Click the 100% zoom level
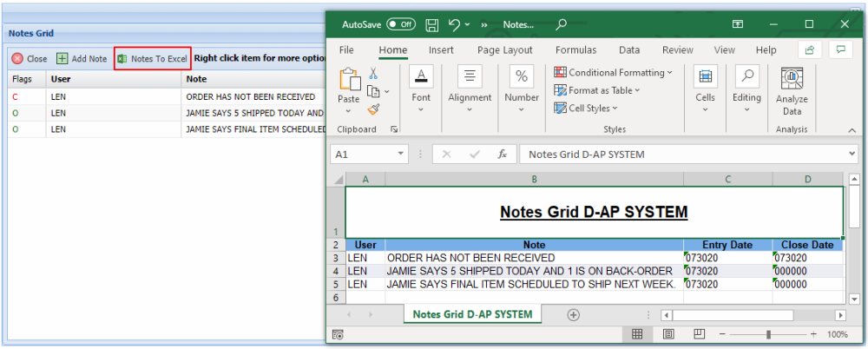The height and width of the screenshot is (349, 868). 838,334
